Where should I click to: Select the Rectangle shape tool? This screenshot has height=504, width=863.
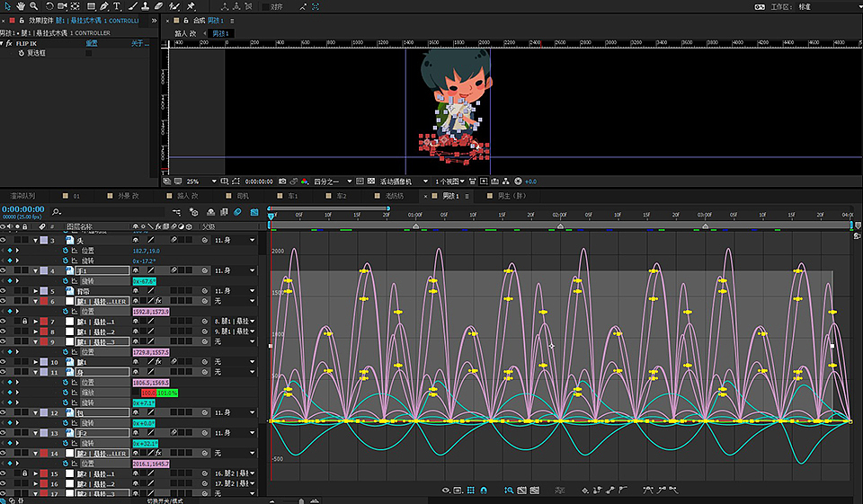click(92, 6)
